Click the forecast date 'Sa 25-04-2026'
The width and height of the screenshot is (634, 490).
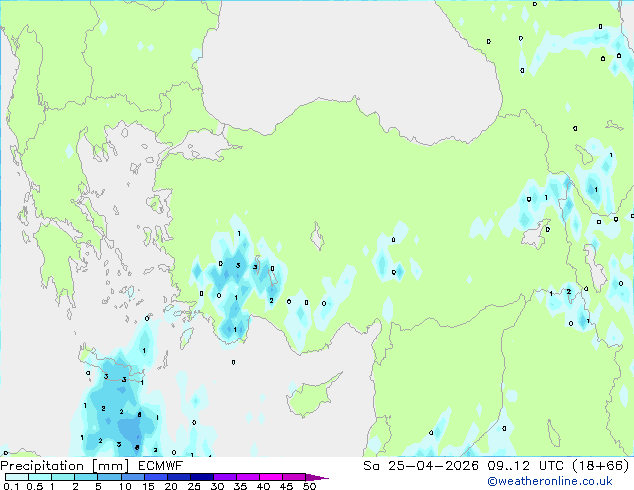[x=421, y=466]
